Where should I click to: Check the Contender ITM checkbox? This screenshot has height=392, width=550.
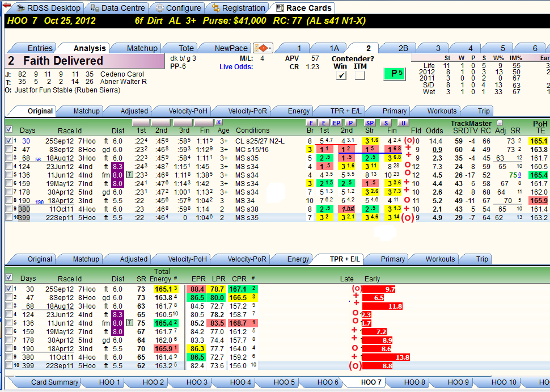(360, 75)
